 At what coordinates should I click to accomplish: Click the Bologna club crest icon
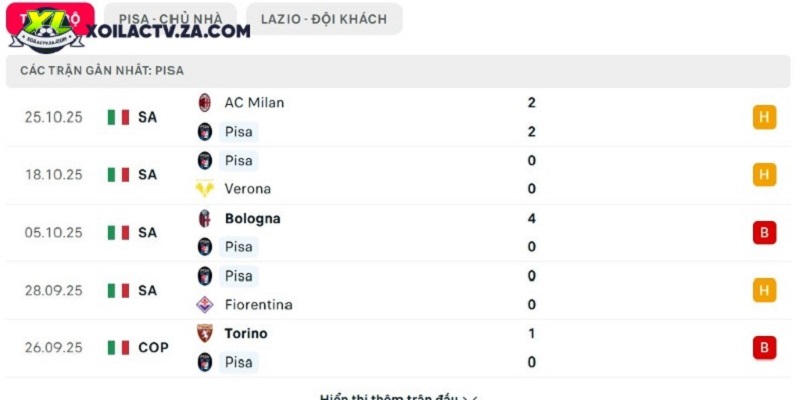(205, 218)
